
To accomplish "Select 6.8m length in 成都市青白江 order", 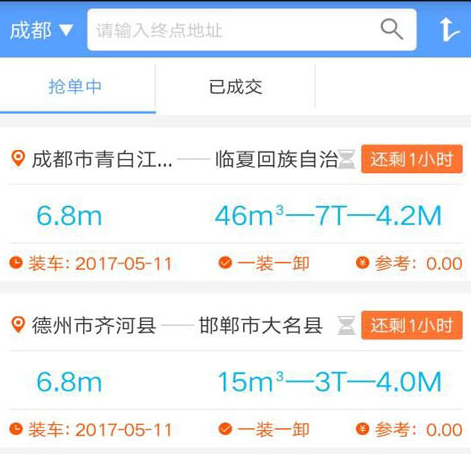I will click(69, 216).
